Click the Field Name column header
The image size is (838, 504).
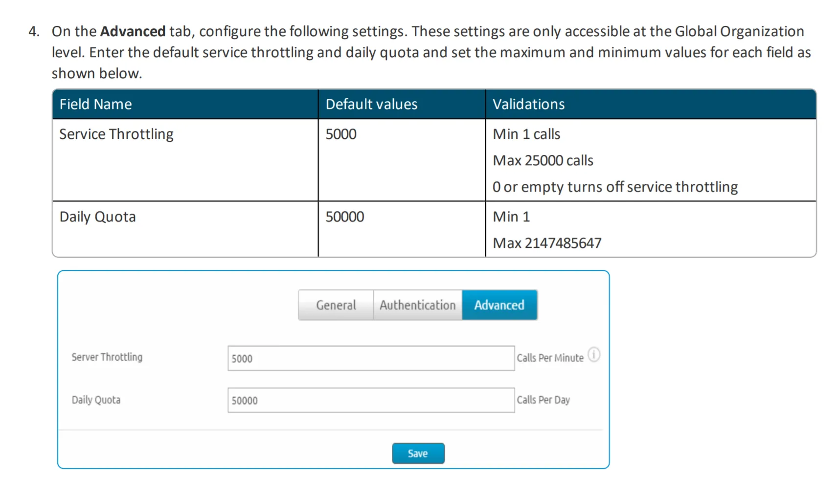pos(96,104)
